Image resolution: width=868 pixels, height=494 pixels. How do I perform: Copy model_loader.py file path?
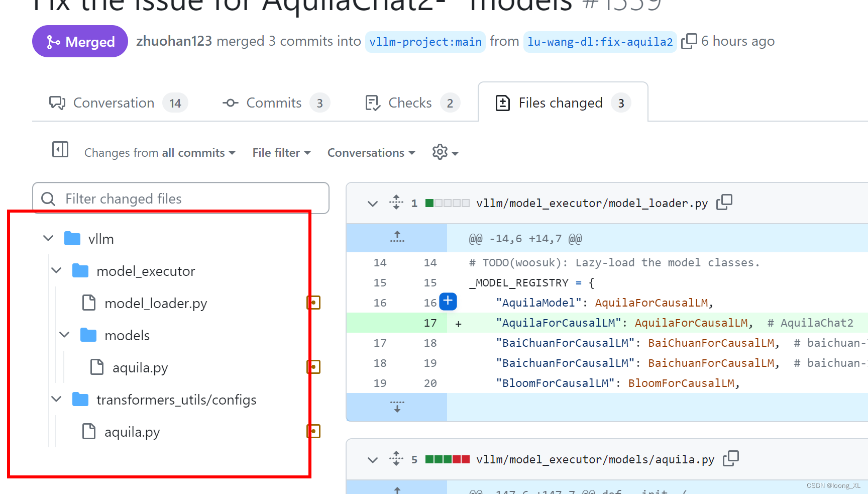click(x=724, y=202)
